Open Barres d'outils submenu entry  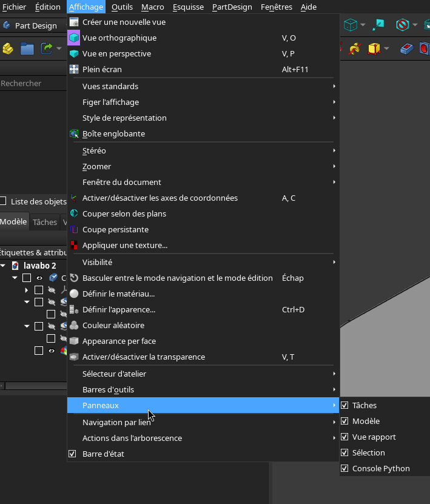pyautogui.click(x=203, y=389)
